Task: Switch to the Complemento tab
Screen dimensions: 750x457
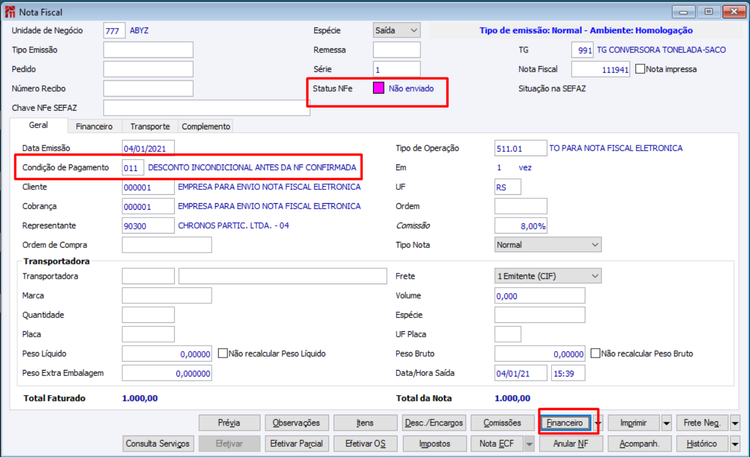Action: point(206,126)
